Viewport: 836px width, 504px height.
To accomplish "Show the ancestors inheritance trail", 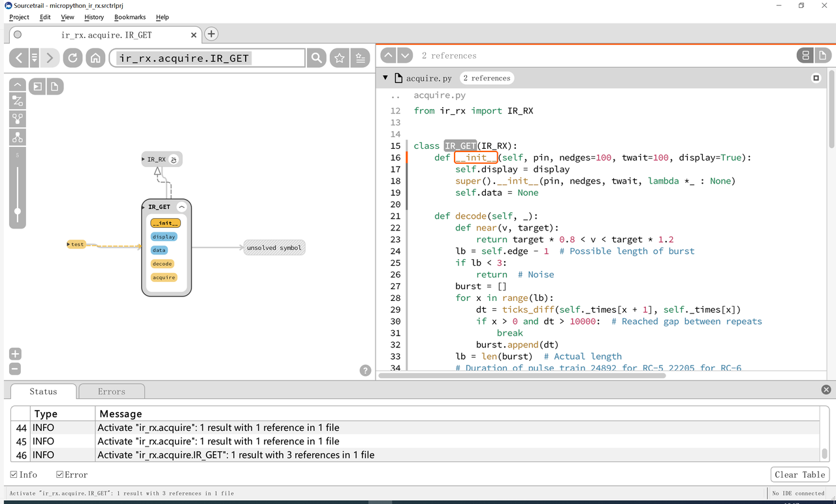I will [x=18, y=119].
